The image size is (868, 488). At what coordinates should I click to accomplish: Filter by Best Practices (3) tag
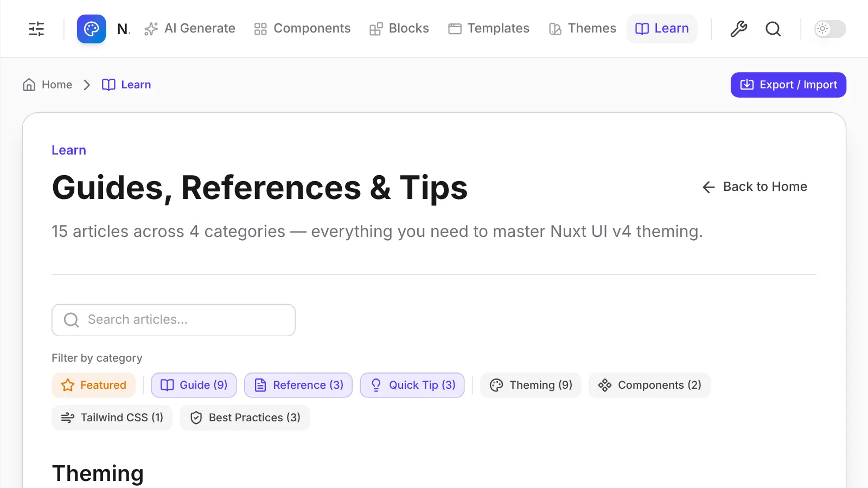pos(245,418)
